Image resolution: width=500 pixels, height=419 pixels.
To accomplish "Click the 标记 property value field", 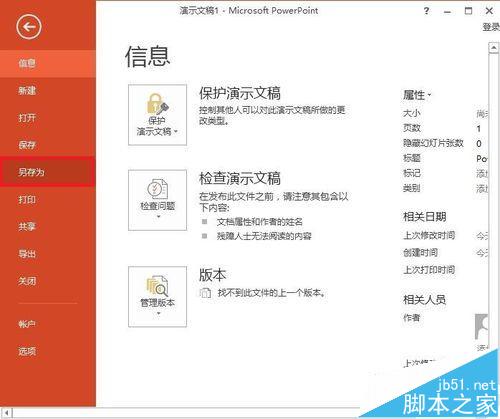I will point(482,174).
